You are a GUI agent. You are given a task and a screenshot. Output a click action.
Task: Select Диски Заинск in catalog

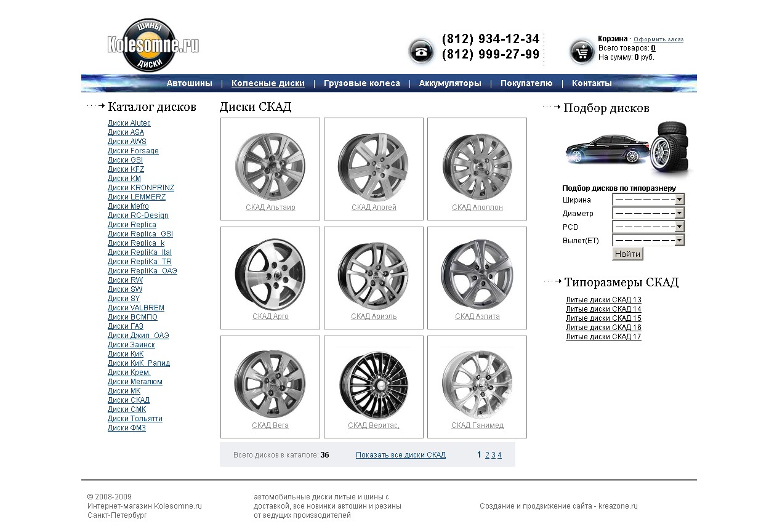tap(131, 345)
